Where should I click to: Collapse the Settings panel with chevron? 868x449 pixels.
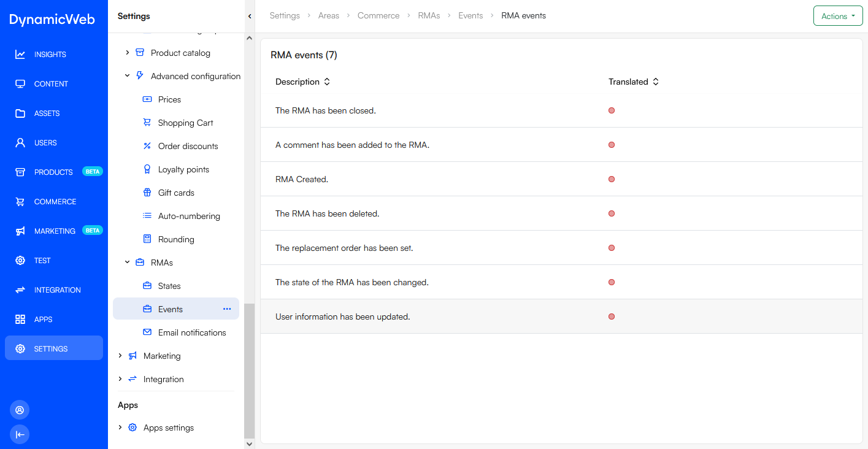[250, 16]
